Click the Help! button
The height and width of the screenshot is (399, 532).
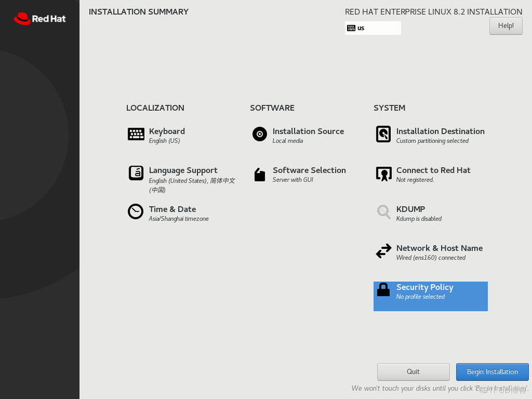coord(506,26)
